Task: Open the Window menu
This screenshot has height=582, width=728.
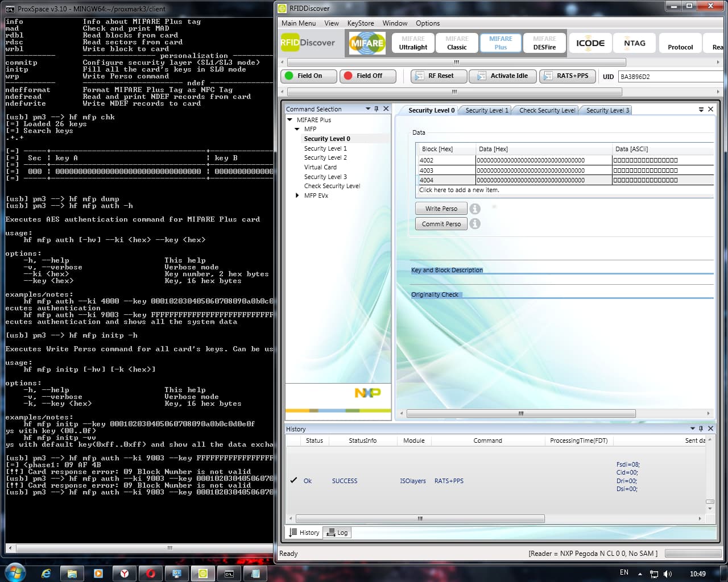Action: pos(395,23)
